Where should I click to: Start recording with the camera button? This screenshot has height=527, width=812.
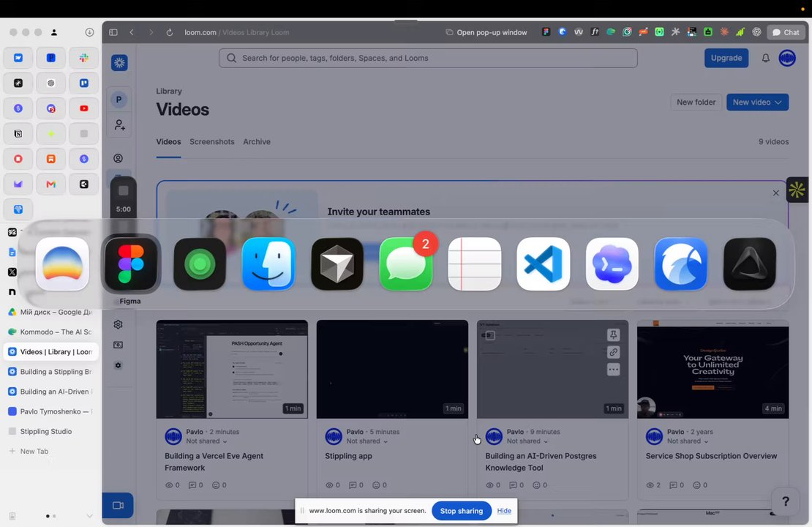point(118,505)
